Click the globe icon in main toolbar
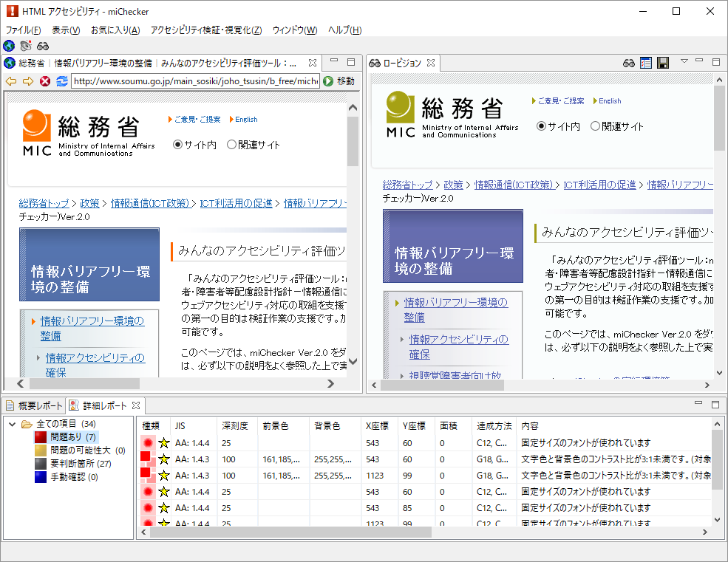Image resolution: width=728 pixels, height=562 pixels. point(9,46)
